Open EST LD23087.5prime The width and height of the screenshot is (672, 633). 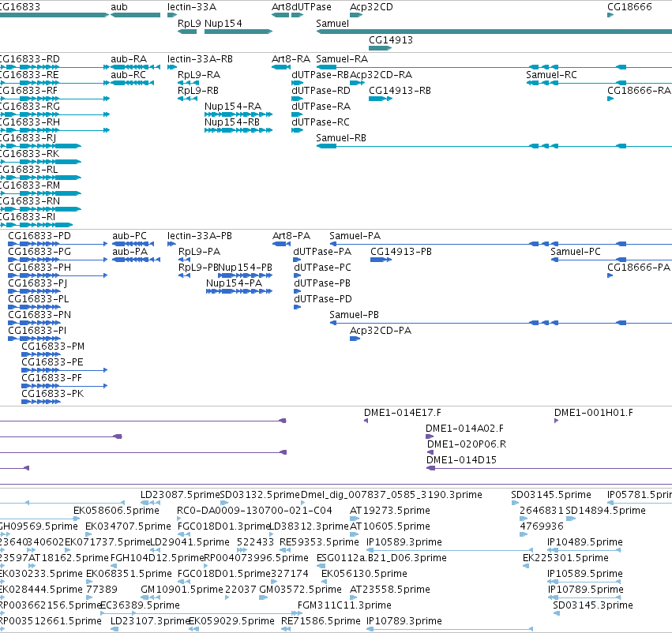tap(180, 495)
